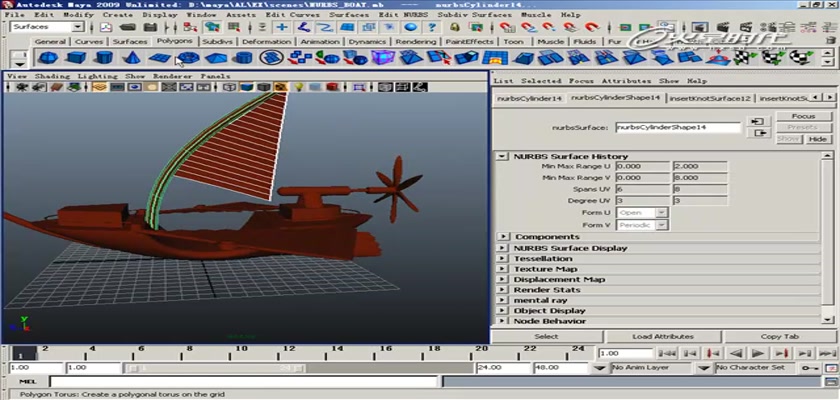Click the open scene icon in status line
840x400 pixels.
[x=128, y=27]
